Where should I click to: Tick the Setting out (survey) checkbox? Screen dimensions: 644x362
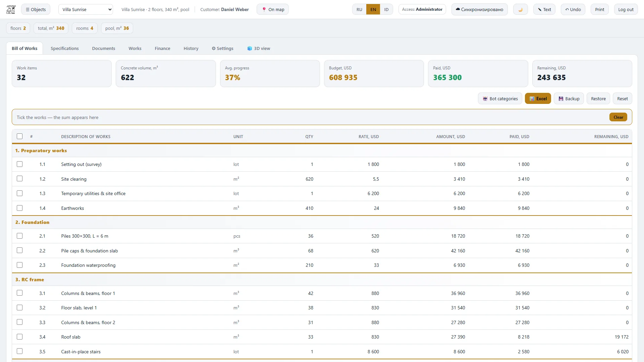[20, 164]
